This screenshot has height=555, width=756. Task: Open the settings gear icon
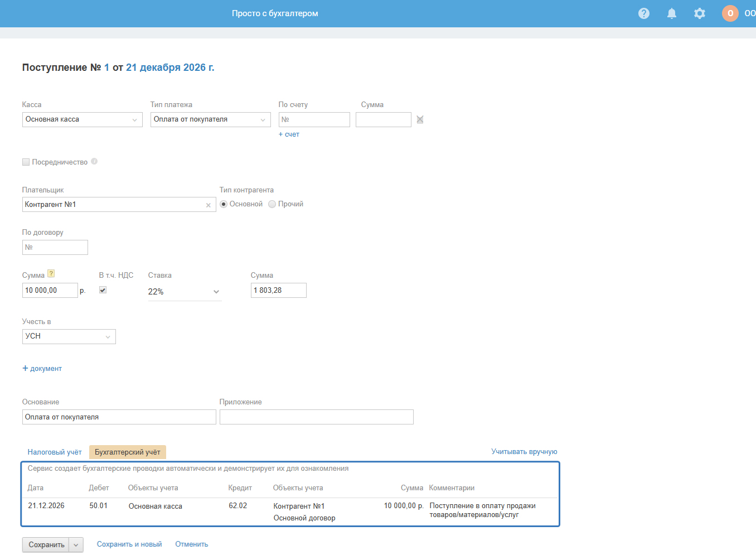point(700,13)
